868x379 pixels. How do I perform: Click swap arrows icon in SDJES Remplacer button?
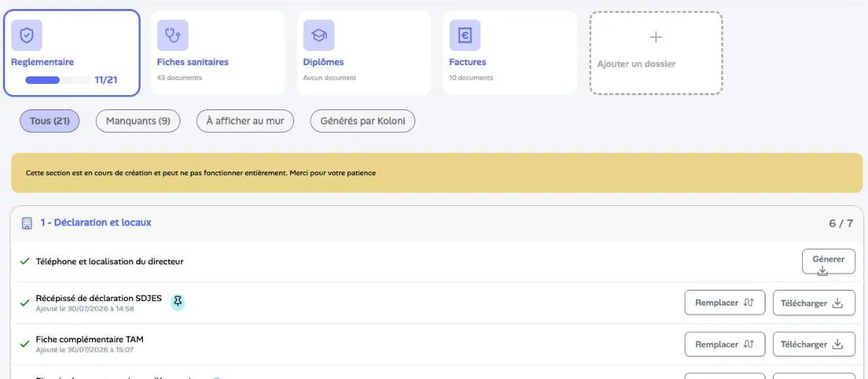(748, 303)
